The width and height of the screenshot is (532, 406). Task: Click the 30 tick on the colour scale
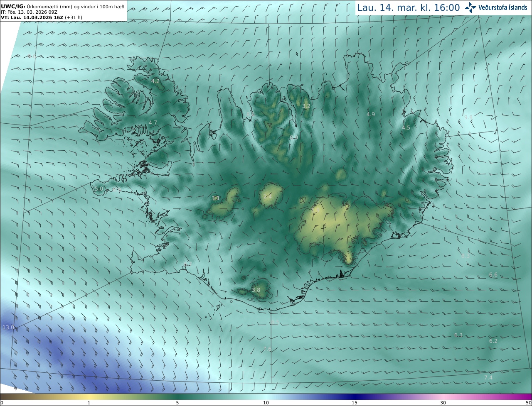click(443, 403)
